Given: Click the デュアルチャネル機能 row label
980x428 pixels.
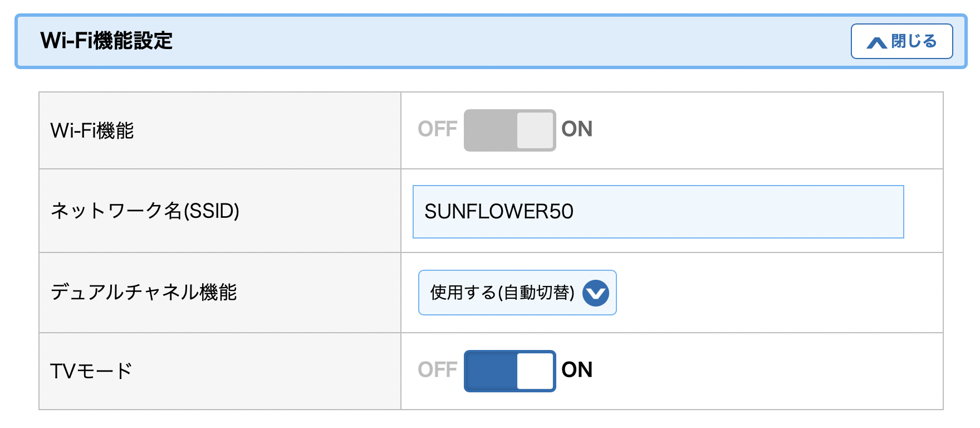Looking at the screenshot, I should 144,292.
